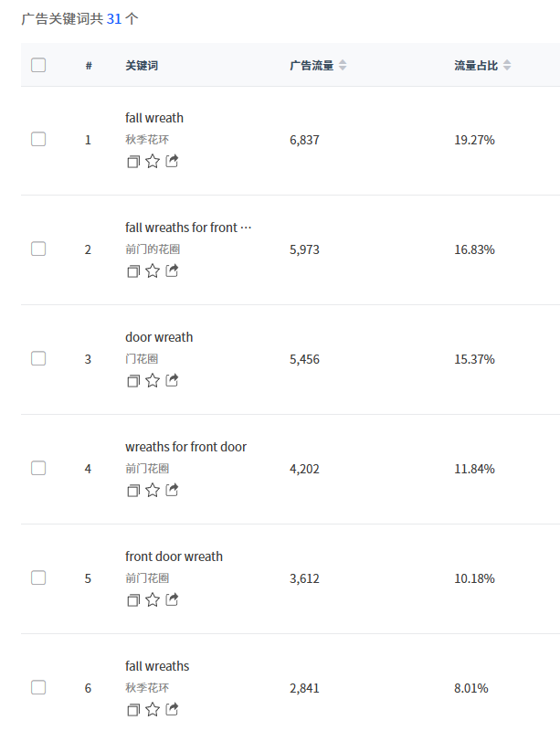Open share icon for 'fall wreaths' row
Image resolution: width=560 pixels, height=731 pixels.
pos(172,710)
